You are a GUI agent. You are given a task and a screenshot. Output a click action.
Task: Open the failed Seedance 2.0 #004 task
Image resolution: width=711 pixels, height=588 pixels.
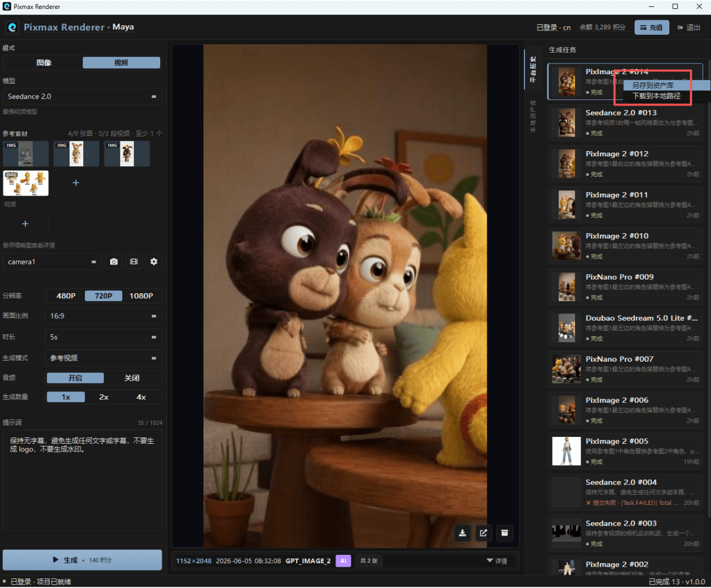[x=625, y=493]
